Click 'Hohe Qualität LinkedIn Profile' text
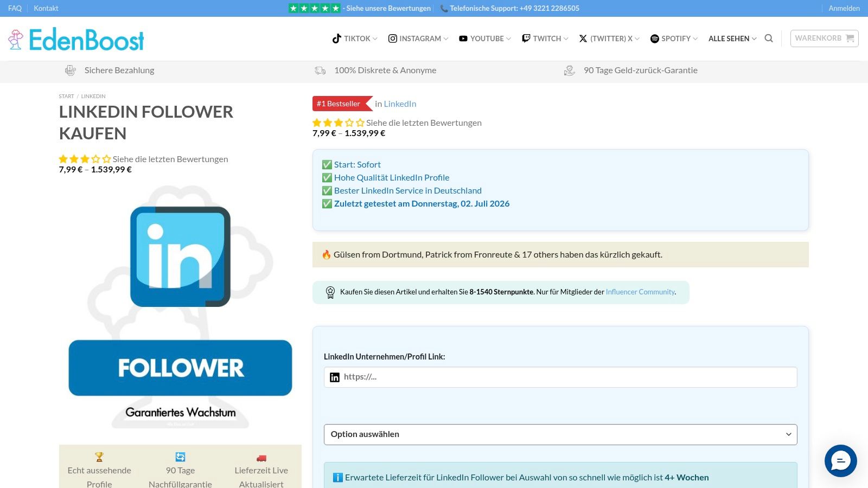Viewport: 868px width, 488px height. (392, 177)
